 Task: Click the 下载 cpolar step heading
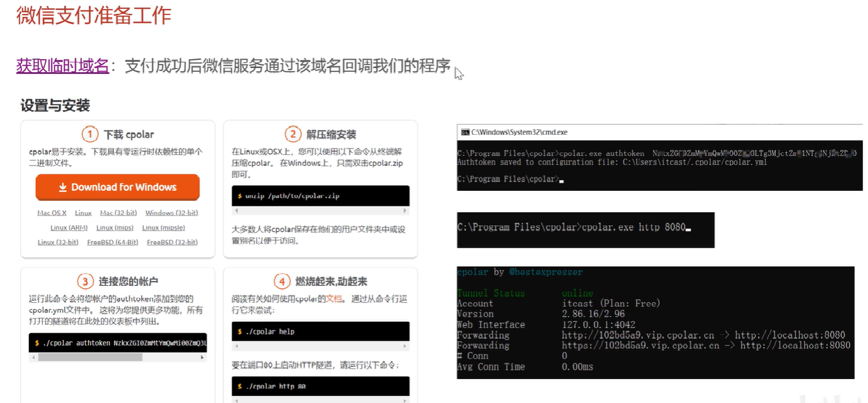[129, 134]
